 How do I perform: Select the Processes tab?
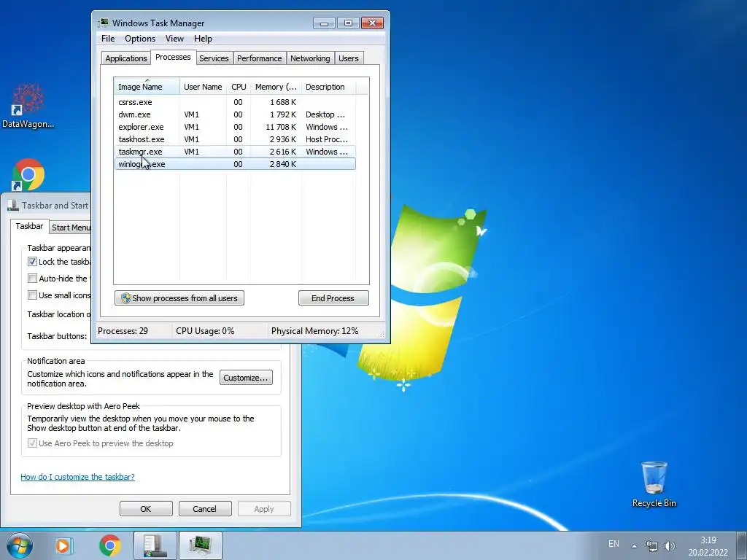173,57
